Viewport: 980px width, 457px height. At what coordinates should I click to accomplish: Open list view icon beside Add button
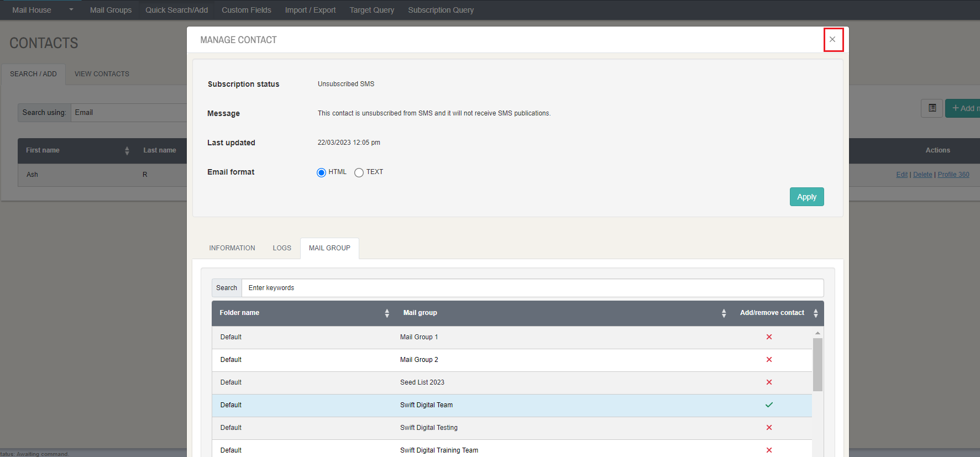pyautogui.click(x=932, y=108)
